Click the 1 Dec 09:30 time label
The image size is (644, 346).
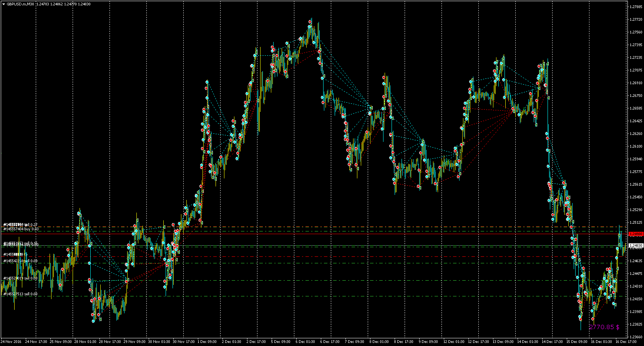click(x=207, y=342)
